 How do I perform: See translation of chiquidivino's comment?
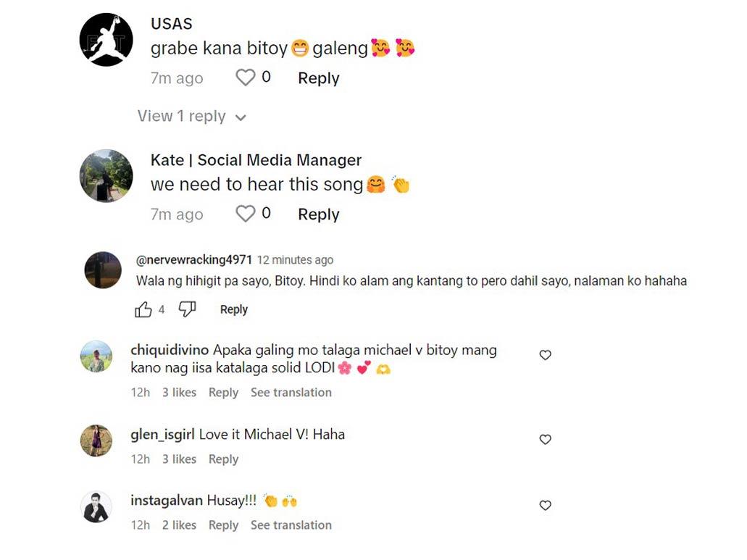[x=291, y=393]
